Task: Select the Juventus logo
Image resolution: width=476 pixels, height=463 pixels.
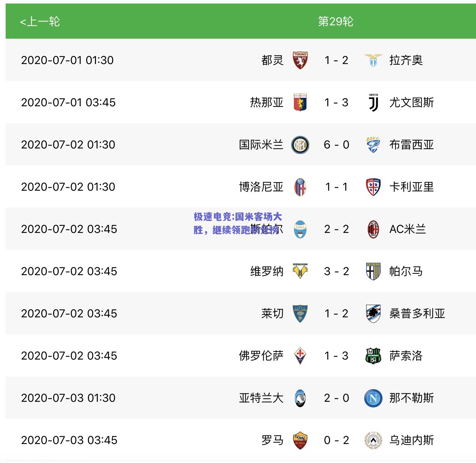Action: click(x=373, y=102)
